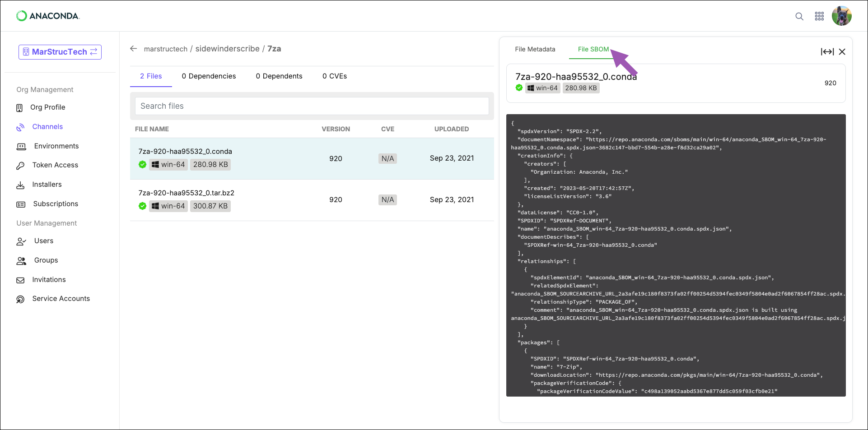Click the 300.87 KB size badge
This screenshot has height=430, width=868.
coord(210,206)
